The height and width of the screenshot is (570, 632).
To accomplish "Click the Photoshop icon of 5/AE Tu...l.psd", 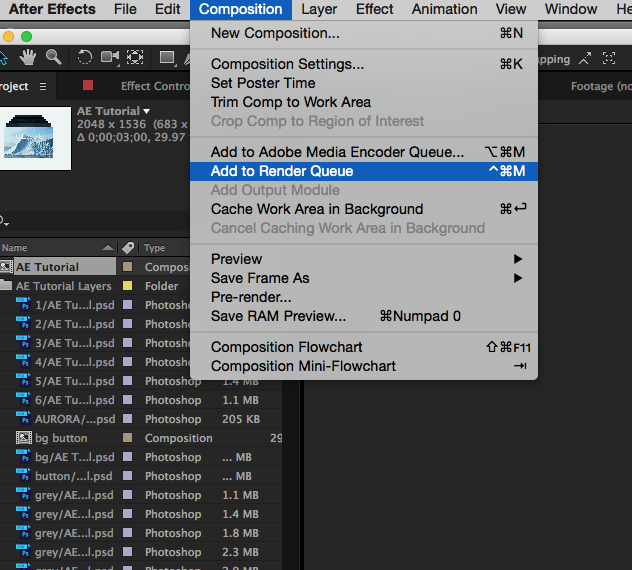I will click(x=23, y=380).
